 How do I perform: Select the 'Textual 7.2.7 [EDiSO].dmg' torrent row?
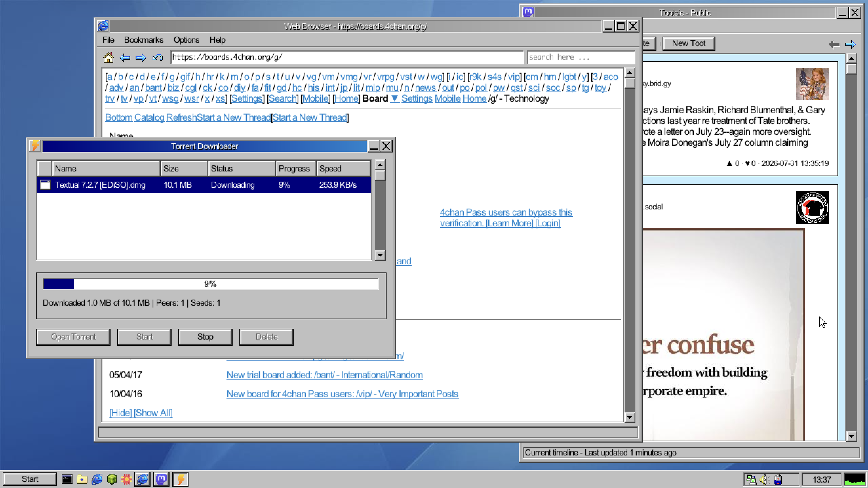pyautogui.click(x=204, y=185)
